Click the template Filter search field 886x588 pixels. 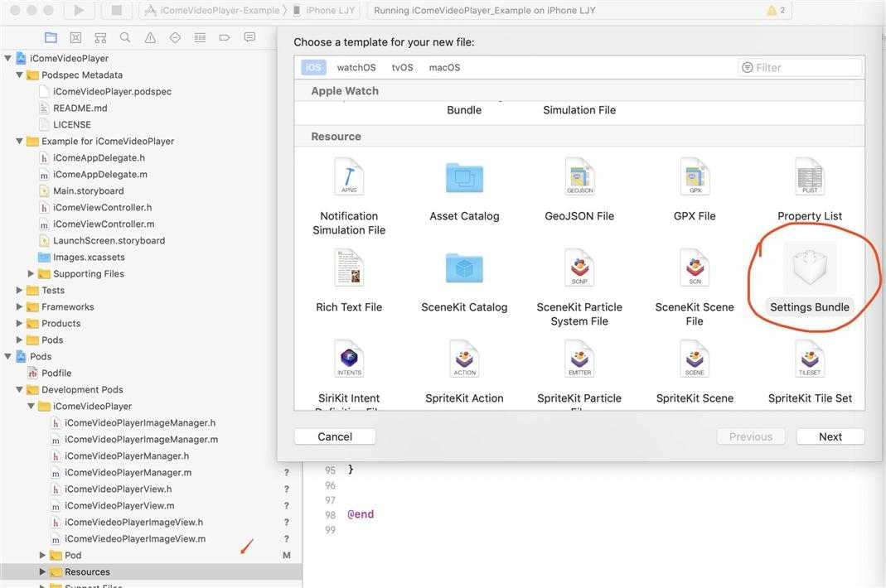coord(800,67)
